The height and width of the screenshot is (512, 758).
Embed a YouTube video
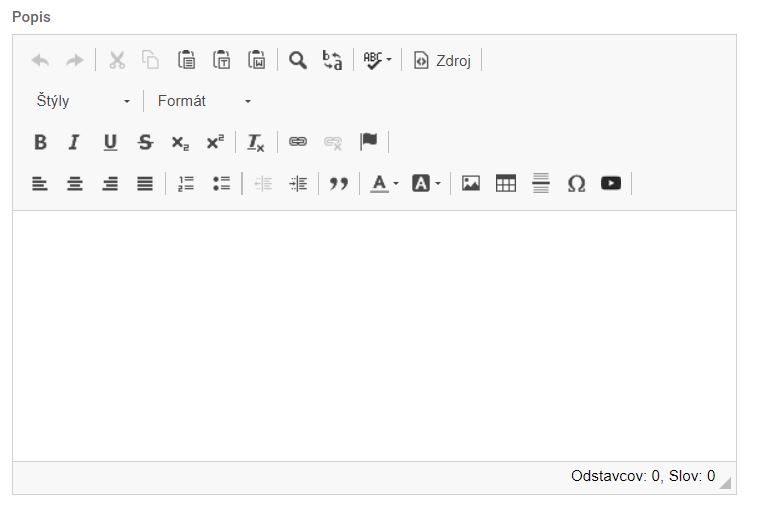click(611, 183)
